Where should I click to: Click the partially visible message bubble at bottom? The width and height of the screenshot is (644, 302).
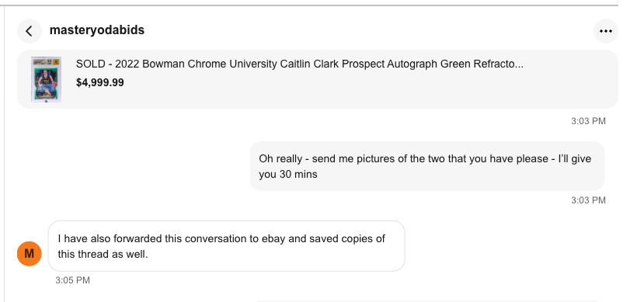tap(427, 300)
